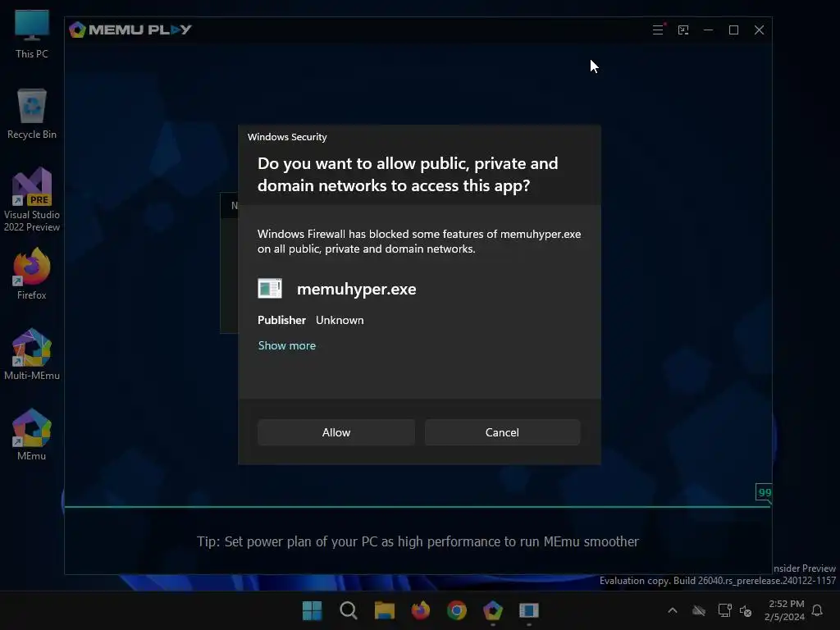Show hidden system tray icons

(x=673, y=610)
